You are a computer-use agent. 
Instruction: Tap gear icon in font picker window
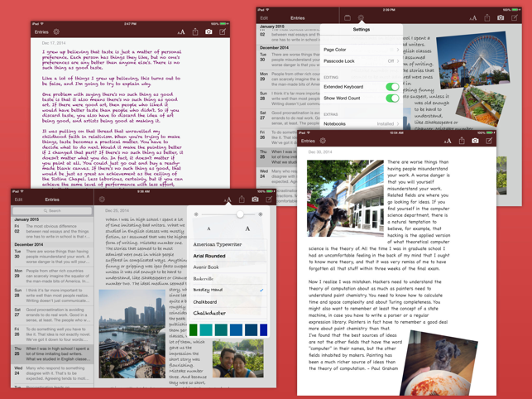(102, 199)
